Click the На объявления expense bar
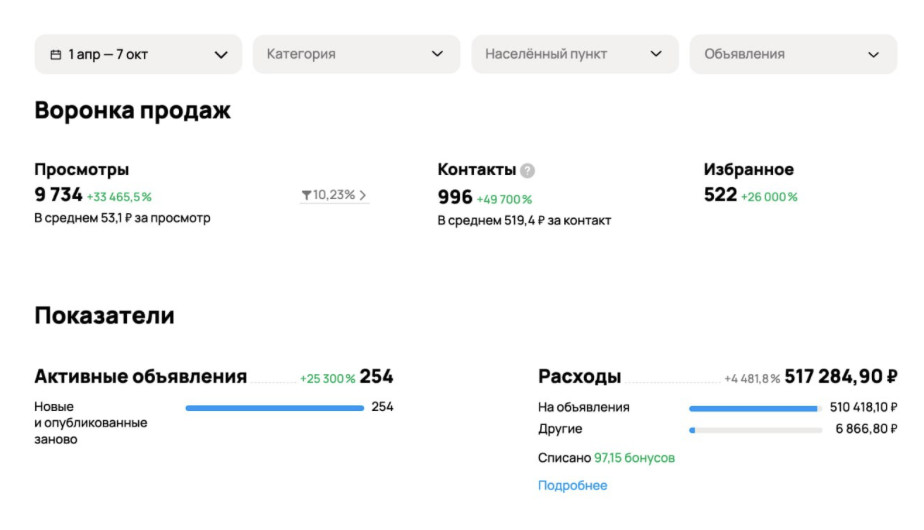The image size is (924, 530). tap(755, 408)
